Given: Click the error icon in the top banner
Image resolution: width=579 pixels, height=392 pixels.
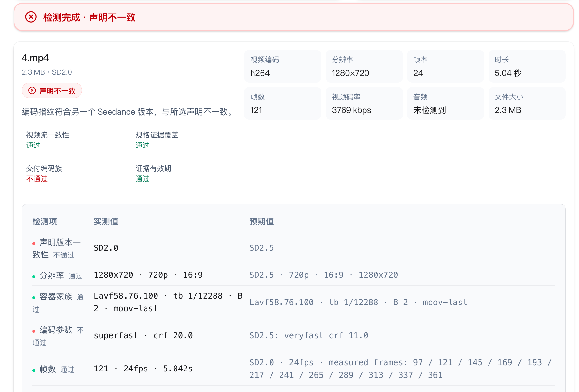Looking at the screenshot, I should 31,17.
